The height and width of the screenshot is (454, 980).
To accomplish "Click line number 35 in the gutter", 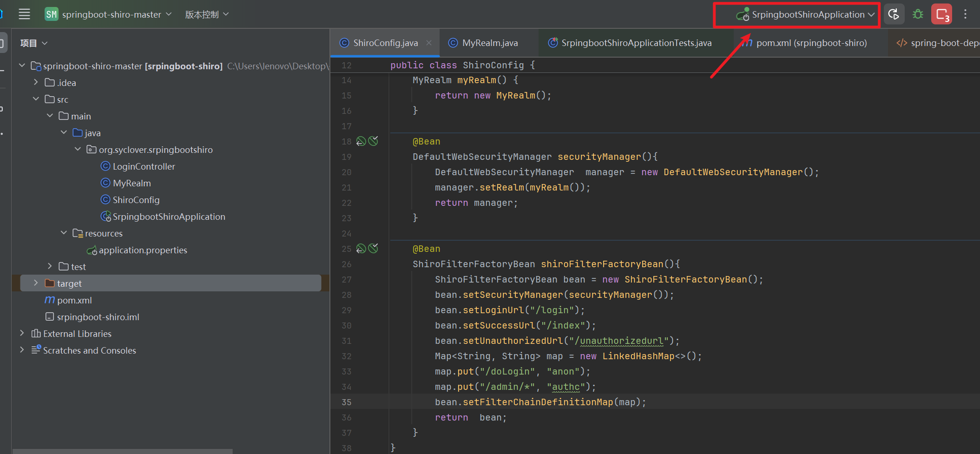I will 347,402.
